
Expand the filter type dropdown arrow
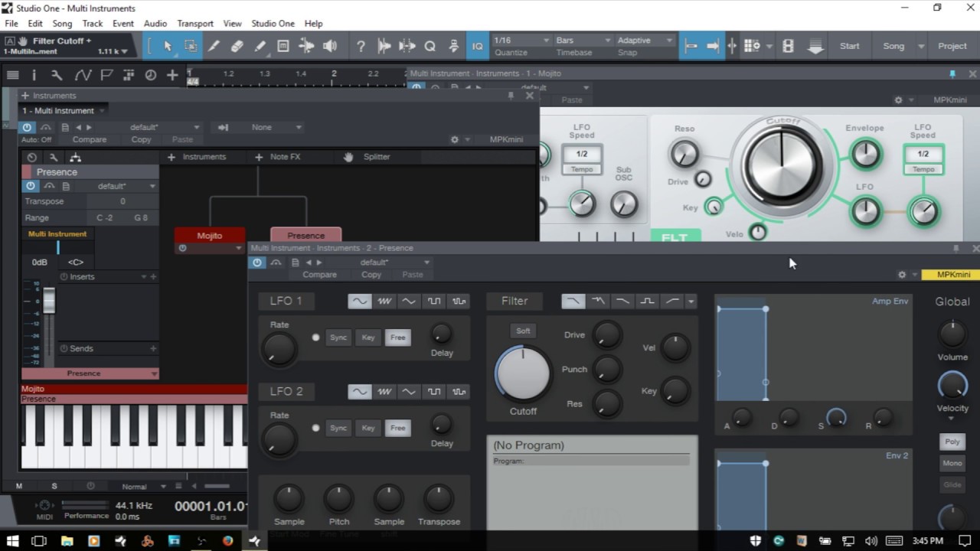[x=691, y=302]
